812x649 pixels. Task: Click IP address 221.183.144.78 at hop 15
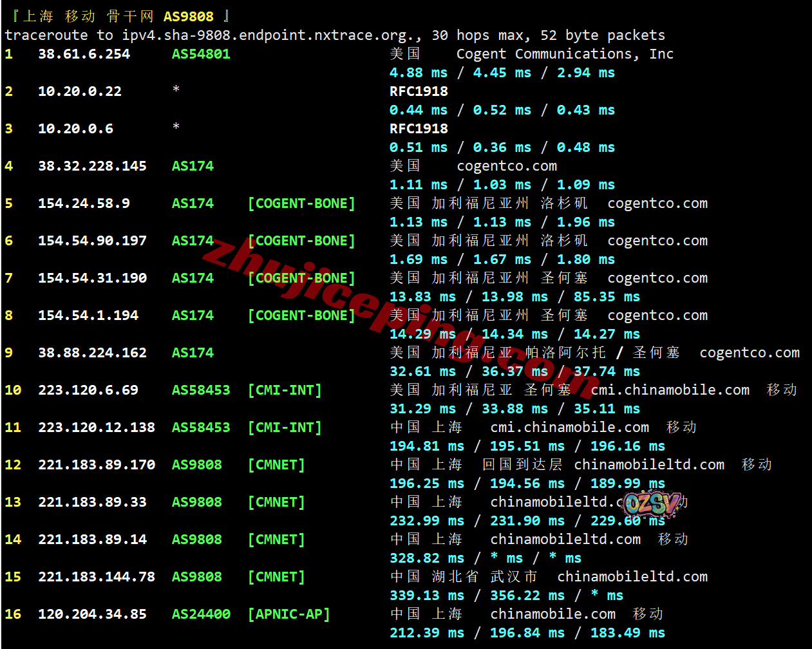pos(97,577)
